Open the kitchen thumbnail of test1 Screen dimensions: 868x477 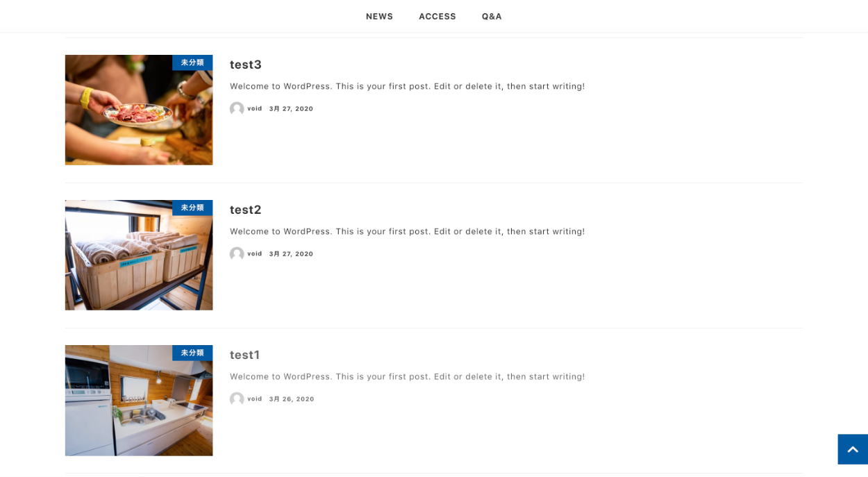(x=139, y=401)
